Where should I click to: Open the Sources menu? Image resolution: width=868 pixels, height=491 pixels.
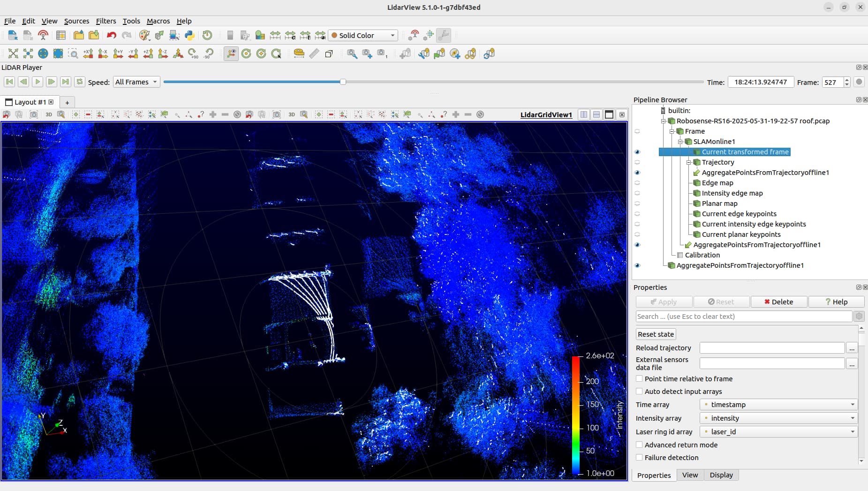point(76,21)
